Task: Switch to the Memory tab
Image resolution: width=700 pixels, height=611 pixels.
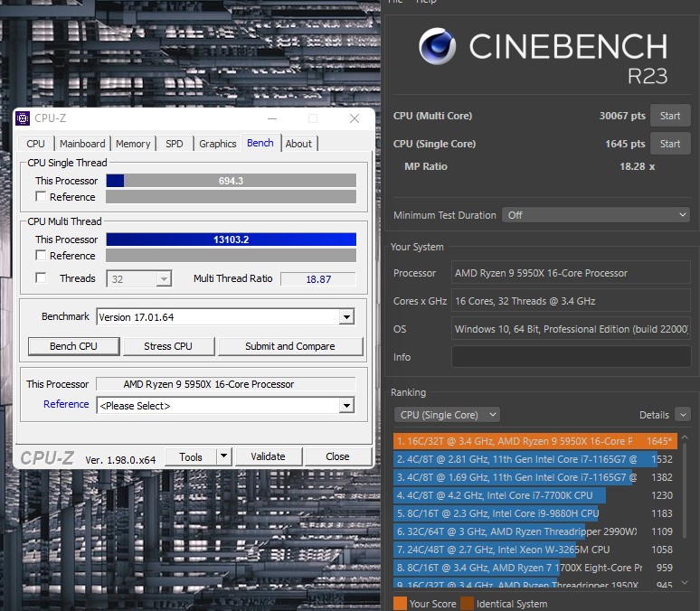Action: [x=133, y=144]
